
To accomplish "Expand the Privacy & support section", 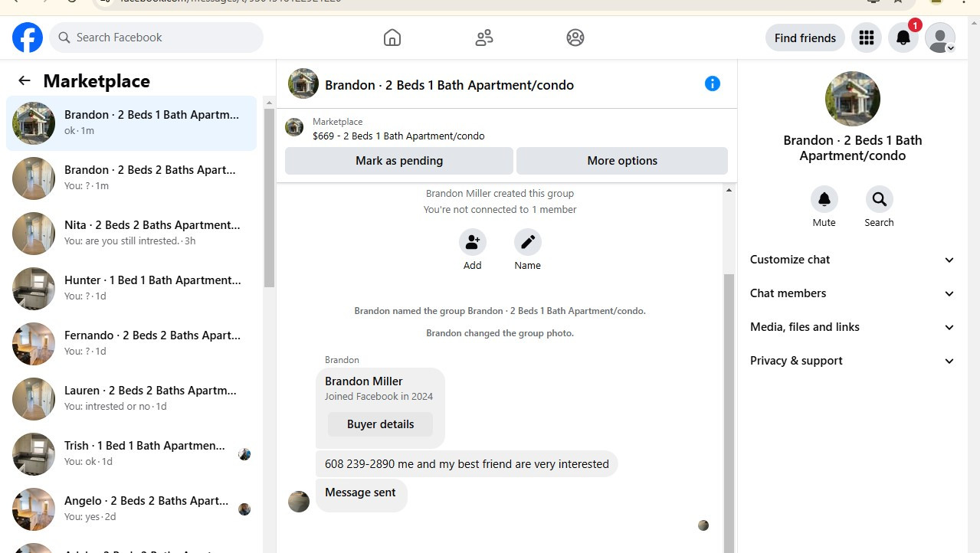I will click(852, 361).
